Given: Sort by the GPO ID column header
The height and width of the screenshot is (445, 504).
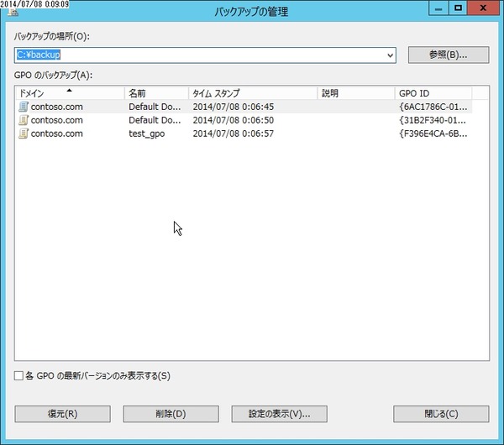Looking at the screenshot, I should point(433,93).
